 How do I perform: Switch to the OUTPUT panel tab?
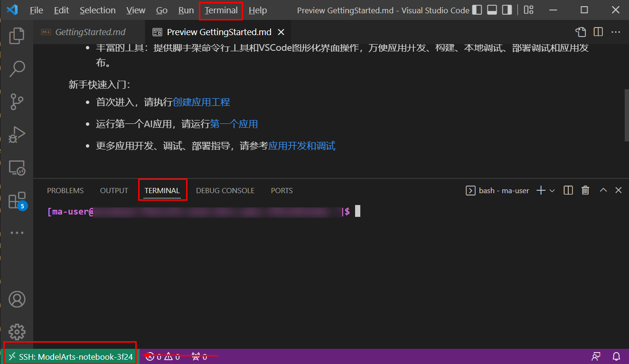(114, 190)
